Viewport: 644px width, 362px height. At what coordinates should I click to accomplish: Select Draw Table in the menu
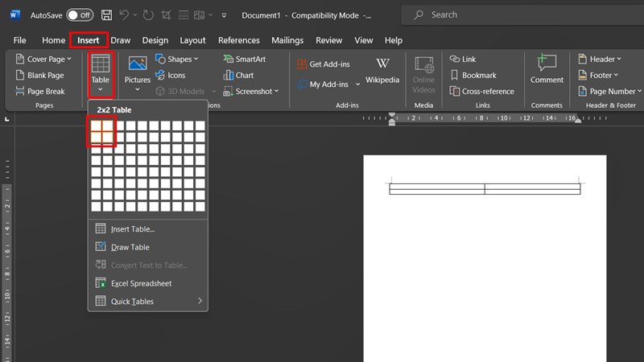pyautogui.click(x=130, y=247)
